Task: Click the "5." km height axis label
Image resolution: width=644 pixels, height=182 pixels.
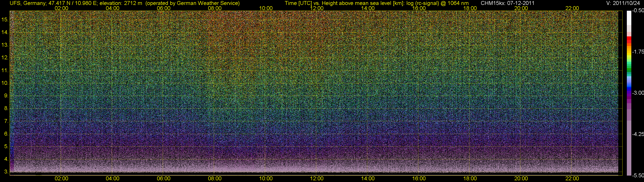Action: pyautogui.click(x=6, y=147)
